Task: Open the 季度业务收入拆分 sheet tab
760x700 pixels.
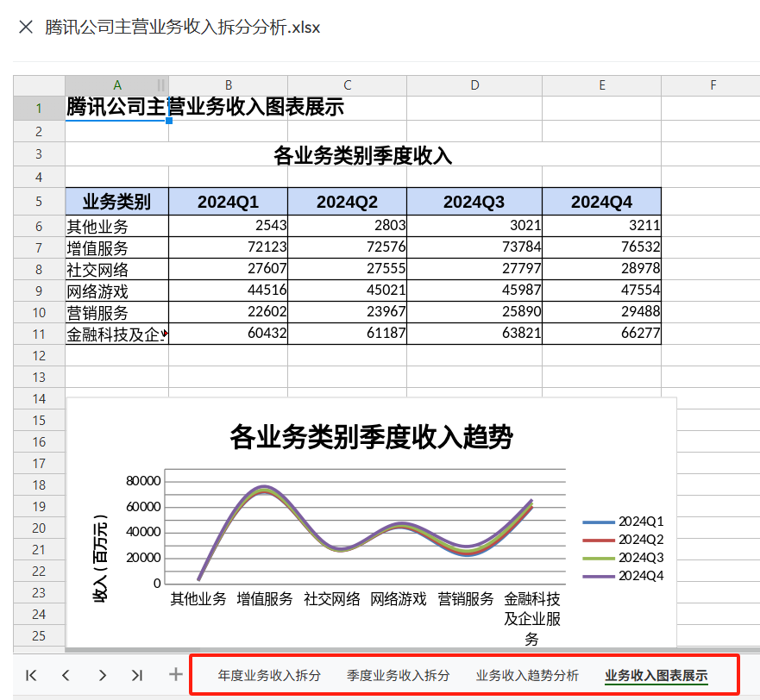Action: click(x=398, y=675)
